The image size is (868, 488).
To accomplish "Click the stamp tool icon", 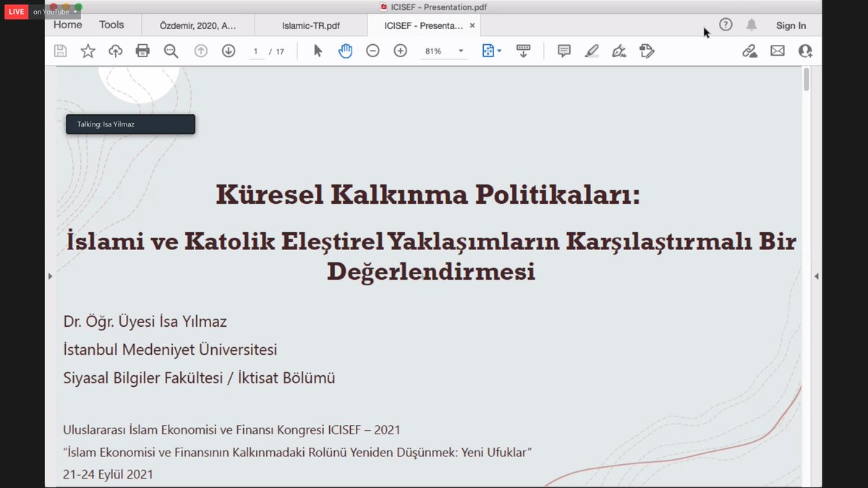I will 647,51.
